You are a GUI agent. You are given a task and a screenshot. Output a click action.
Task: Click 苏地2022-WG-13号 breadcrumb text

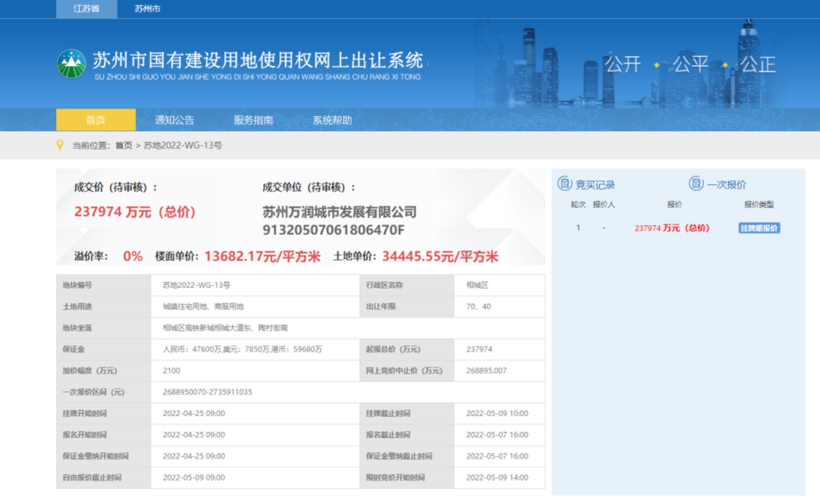[183, 145]
